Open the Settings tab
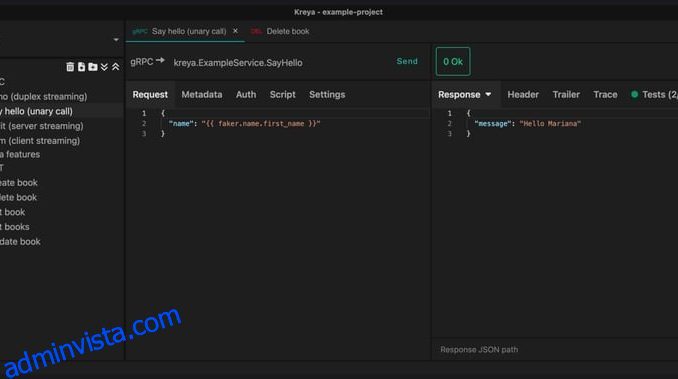The height and width of the screenshot is (379, 678). (x=327, y=95)
